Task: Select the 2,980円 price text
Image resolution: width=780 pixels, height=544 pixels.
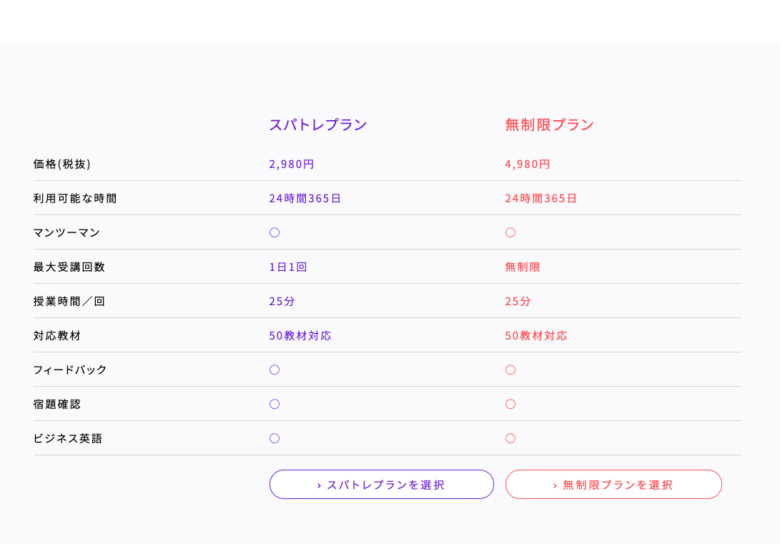Action: pyautogui.click(x=291, y=164)
